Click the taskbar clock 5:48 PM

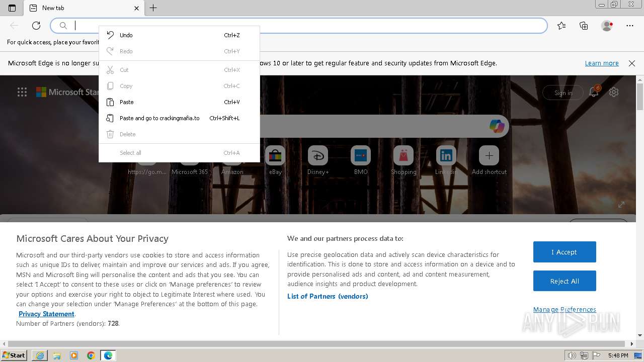(x=618, y=355)
